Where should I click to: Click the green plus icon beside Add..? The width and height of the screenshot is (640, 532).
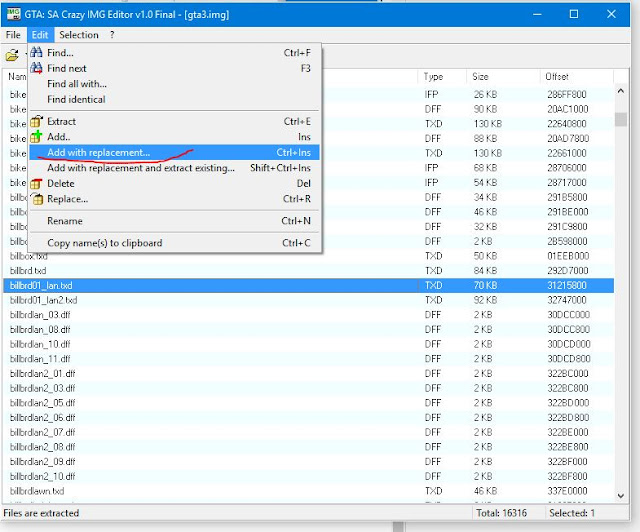tap(36, 136)
